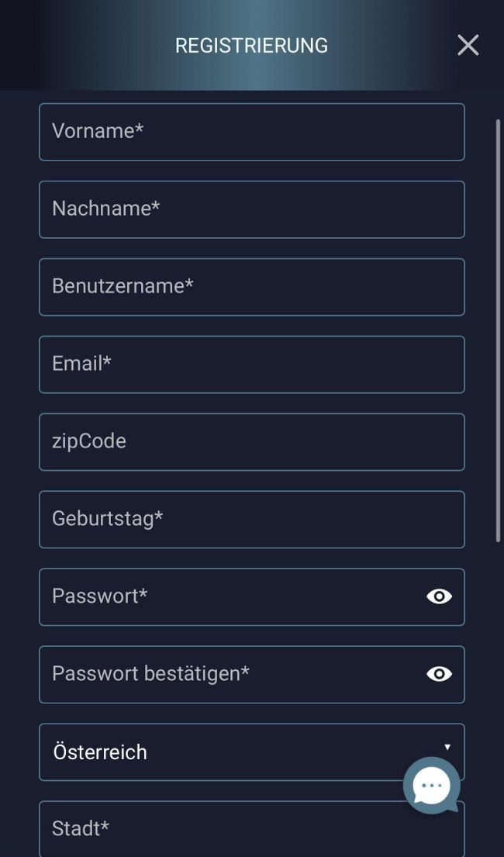
Task: Click the Email placeholder text
Action: (81, 364)
